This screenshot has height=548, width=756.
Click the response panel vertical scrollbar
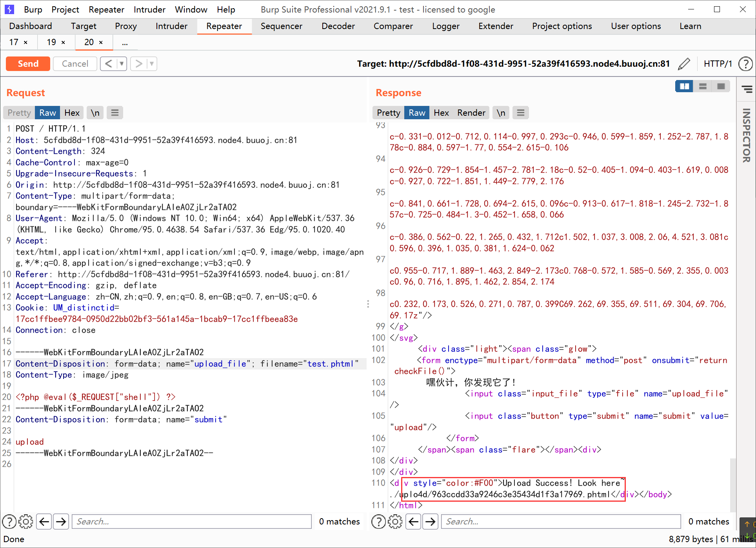[732, 484]
